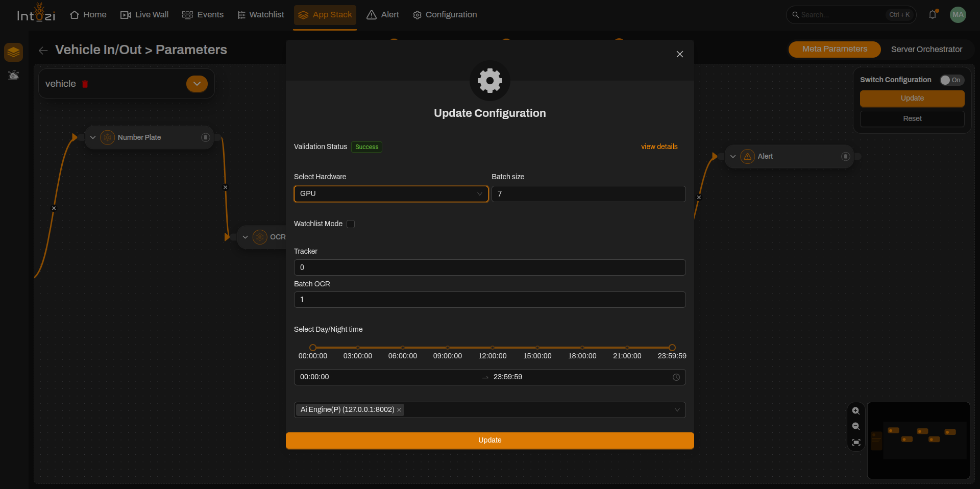The height and width of the screenshot is (489, 980).
Task: Click the back arrow beside Vehicle In/Out
Action: pos(43,50)
